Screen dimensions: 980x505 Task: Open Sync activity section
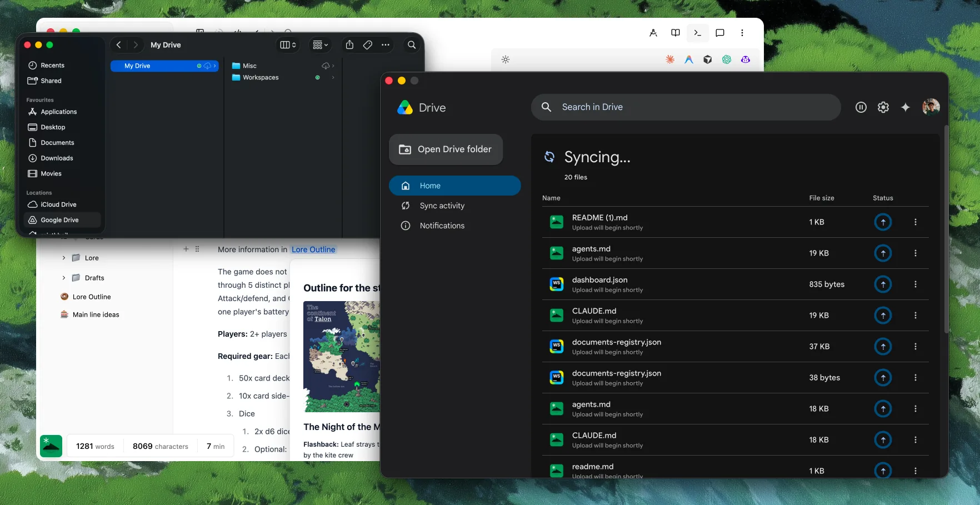point(454,206)
